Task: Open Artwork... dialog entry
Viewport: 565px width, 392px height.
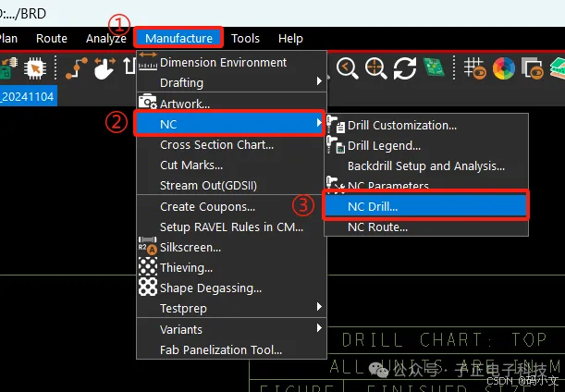Action: (x=231, y=104)
